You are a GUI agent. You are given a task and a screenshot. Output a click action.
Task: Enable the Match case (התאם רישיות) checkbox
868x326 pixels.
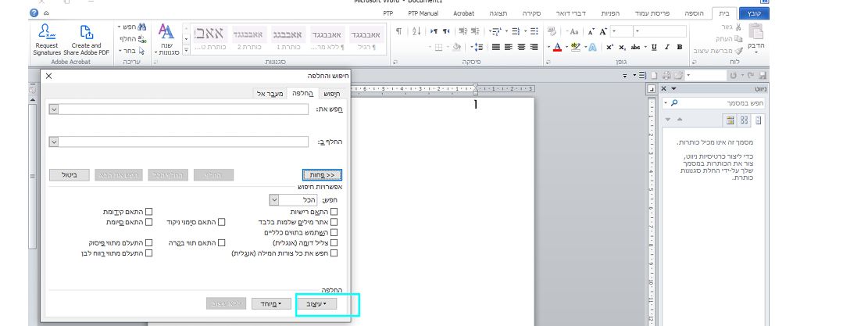[x=334, y=212]
